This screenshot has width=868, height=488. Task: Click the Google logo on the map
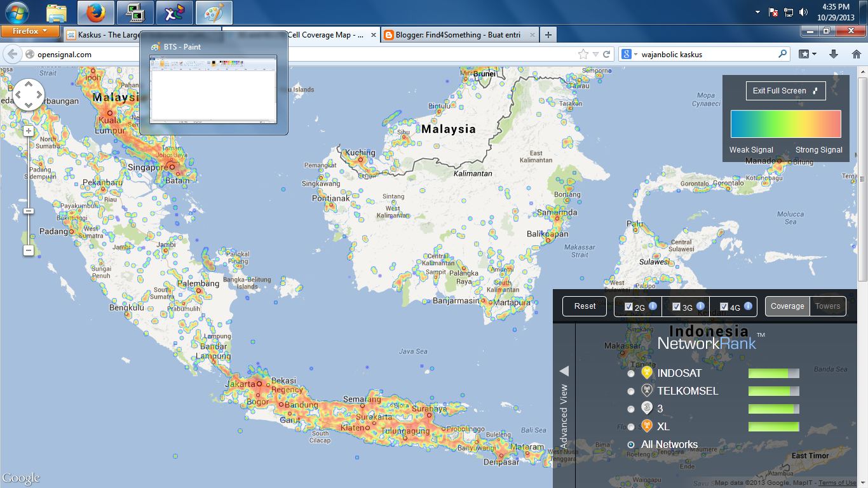point(22,478)
